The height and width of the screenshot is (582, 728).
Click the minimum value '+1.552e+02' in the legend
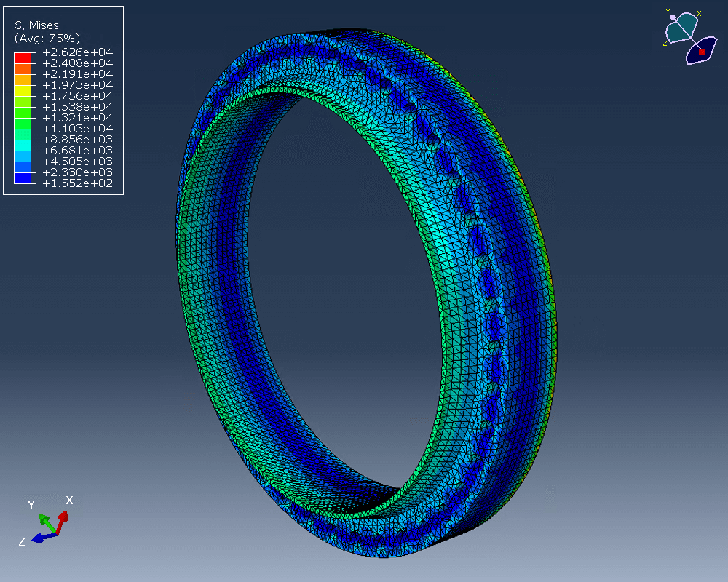pos(78,183)
